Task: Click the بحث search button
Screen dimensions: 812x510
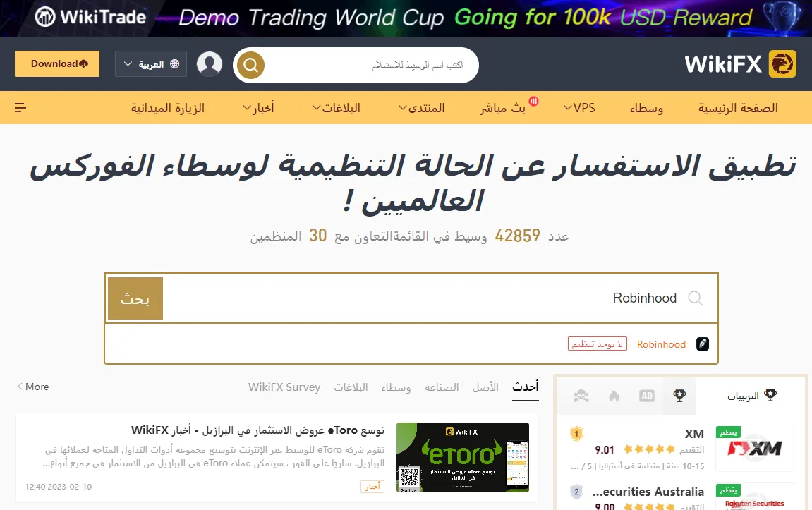Action: coord(135,298)
